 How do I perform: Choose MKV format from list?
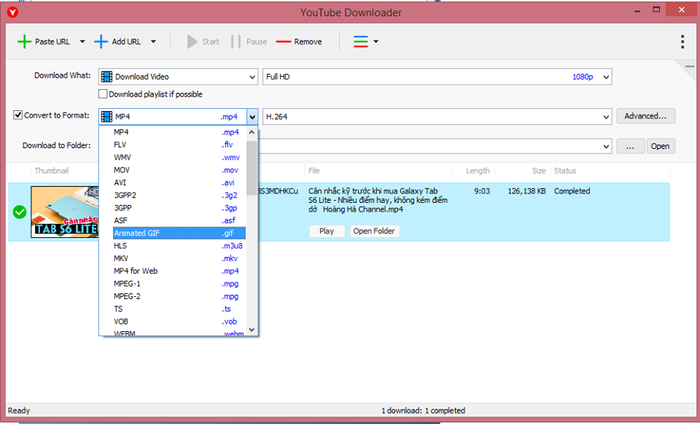(179, 258)
